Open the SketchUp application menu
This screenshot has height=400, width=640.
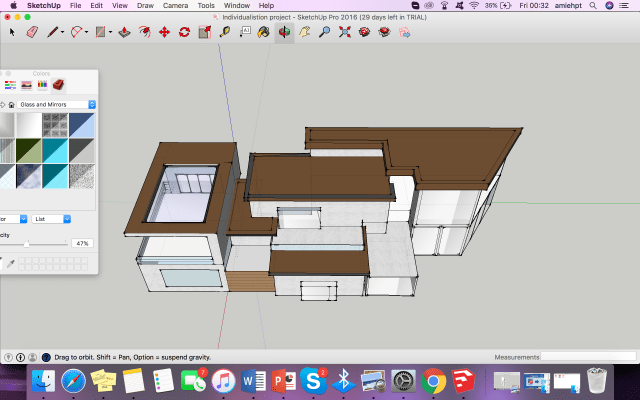[44, 6]
